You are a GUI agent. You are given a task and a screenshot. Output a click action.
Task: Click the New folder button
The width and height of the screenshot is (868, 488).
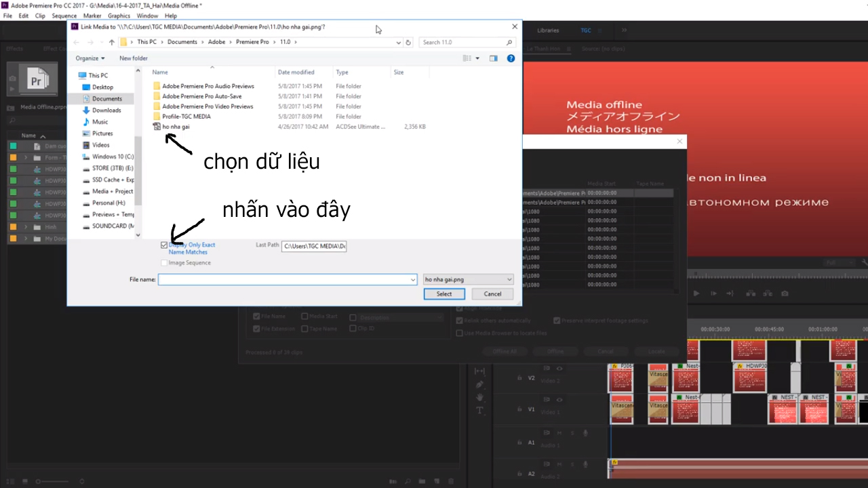pyautogui.click(x=134, y=58)
